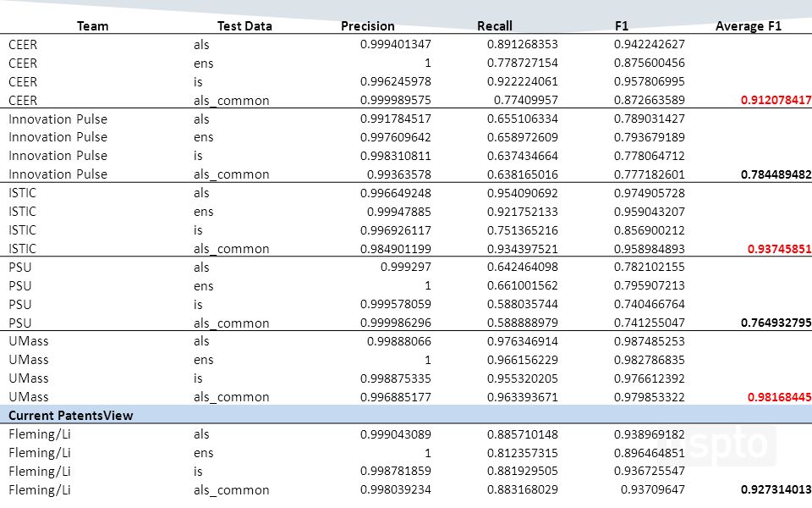Select precision value 0.996245978

tap(396, 81)
